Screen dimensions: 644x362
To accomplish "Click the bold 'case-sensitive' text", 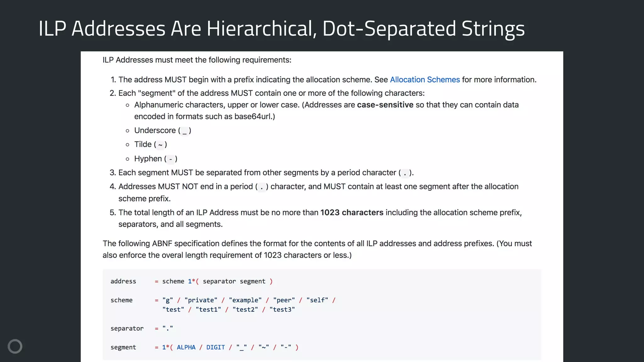I will click(385, 105).
